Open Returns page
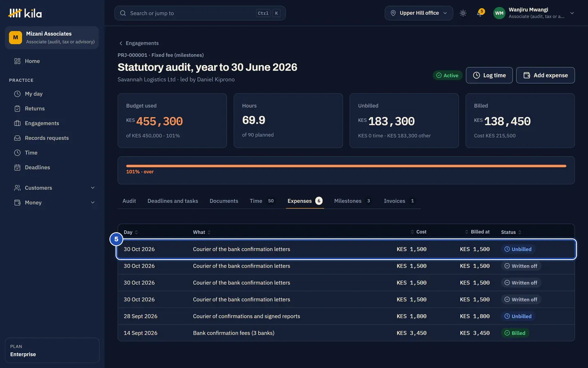The image size is (588, 368). click(52, 108)
